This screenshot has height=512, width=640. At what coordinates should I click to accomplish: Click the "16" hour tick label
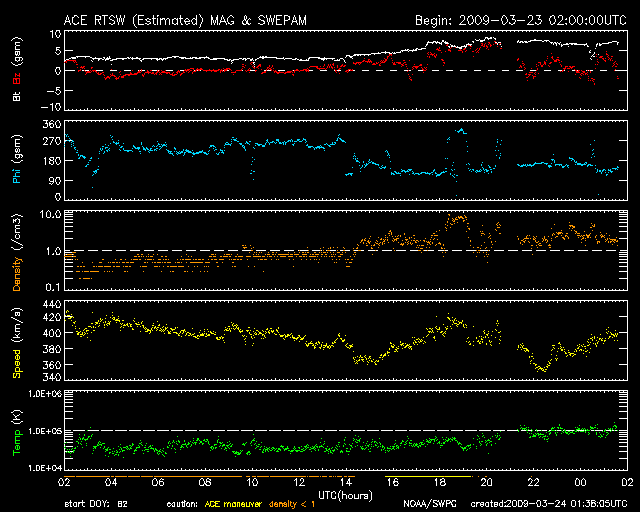[x=393, y=482]
